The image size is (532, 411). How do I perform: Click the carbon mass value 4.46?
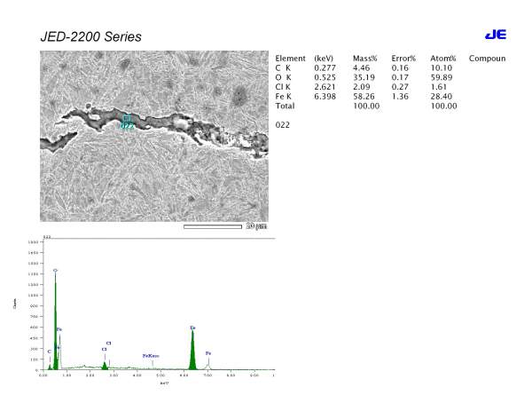pyautogui.click(x=362, y=68)
